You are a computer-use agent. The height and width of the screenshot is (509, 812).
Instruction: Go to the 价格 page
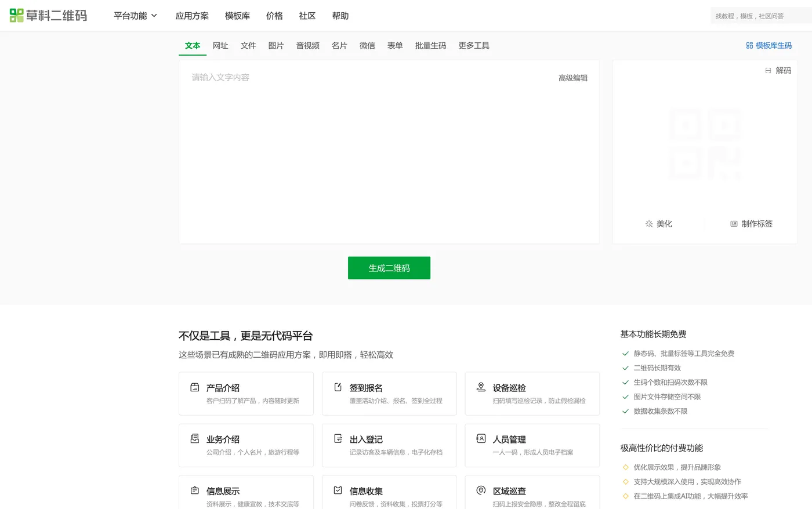(x=274, y=16)
